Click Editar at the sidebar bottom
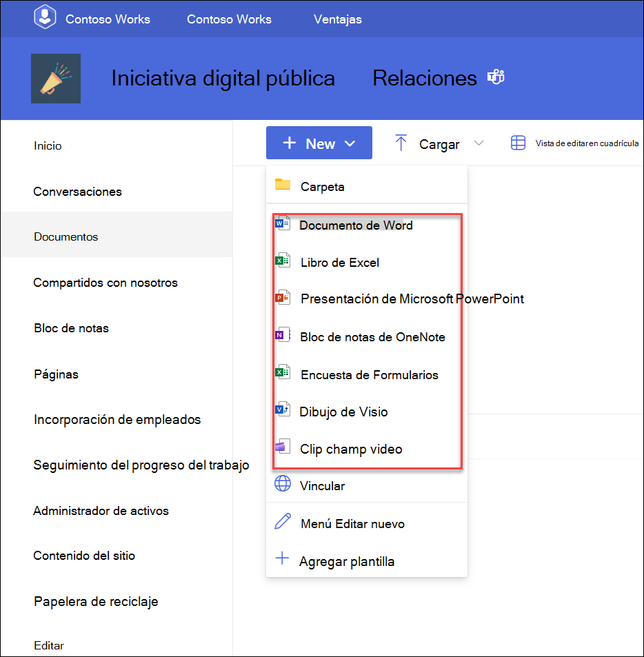 click(x=49, y=645)
